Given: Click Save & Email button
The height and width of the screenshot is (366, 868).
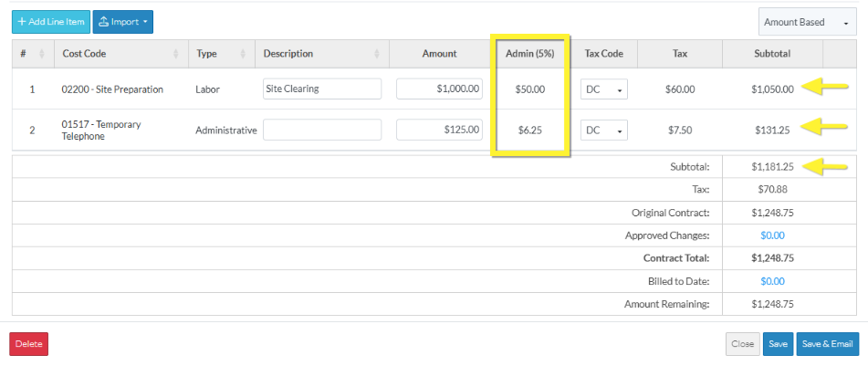Looking at the screenshot, I should [x=828, y=344].
